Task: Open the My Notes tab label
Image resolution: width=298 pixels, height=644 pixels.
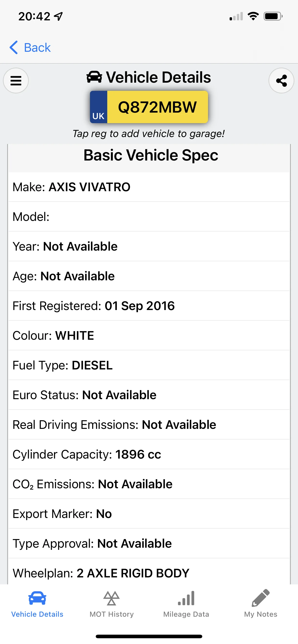Action: click(x=261, y=614)
